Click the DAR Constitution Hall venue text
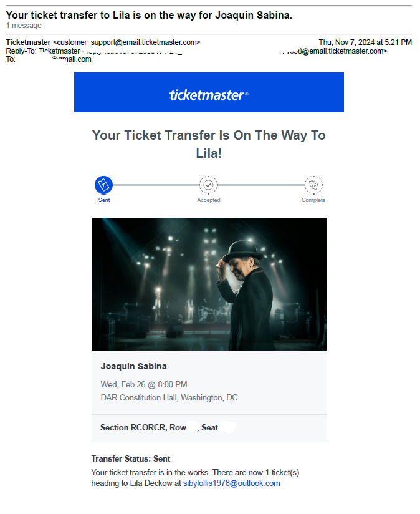420x514 pixels. [x=169, y=398]
